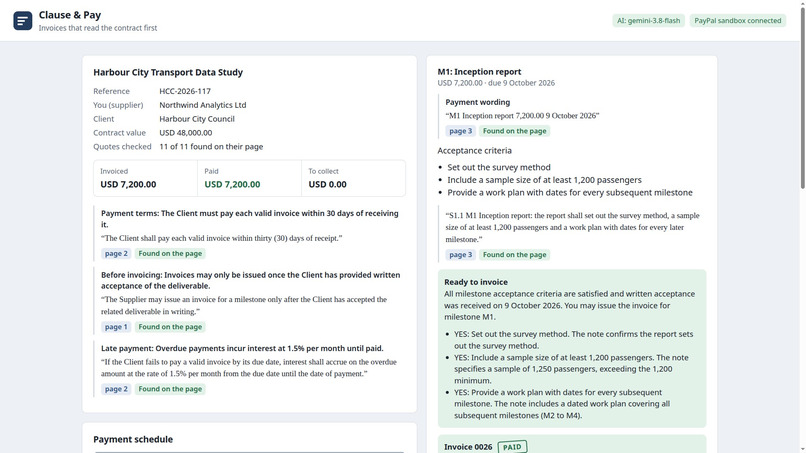
Task: Open page 1 link under Before invoicing
Action: pyautogui.click(x=116, y=327)
